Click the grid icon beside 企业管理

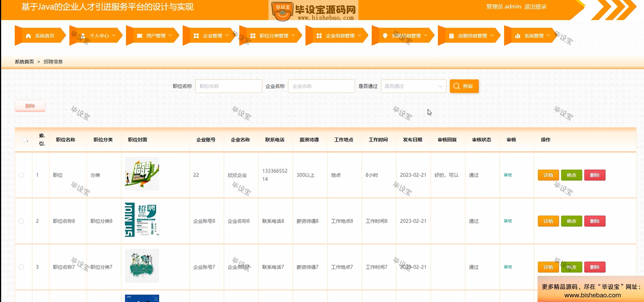pos(196,36)
